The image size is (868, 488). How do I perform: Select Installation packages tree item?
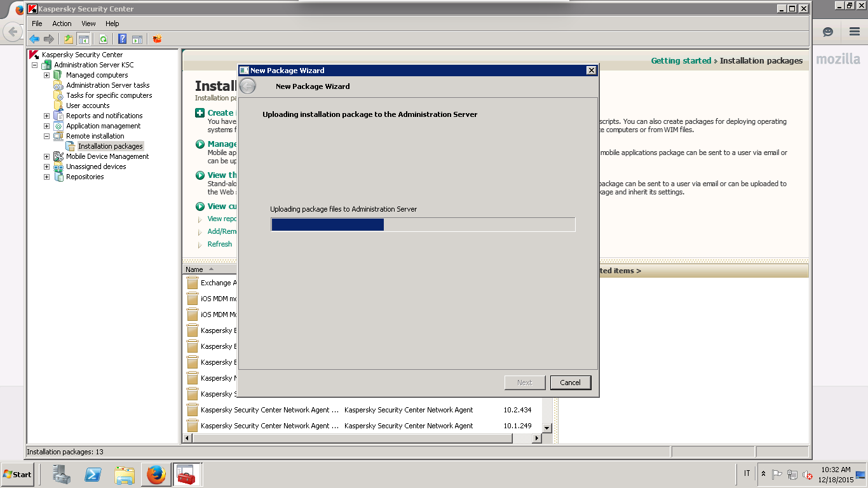tap(110, 146)
